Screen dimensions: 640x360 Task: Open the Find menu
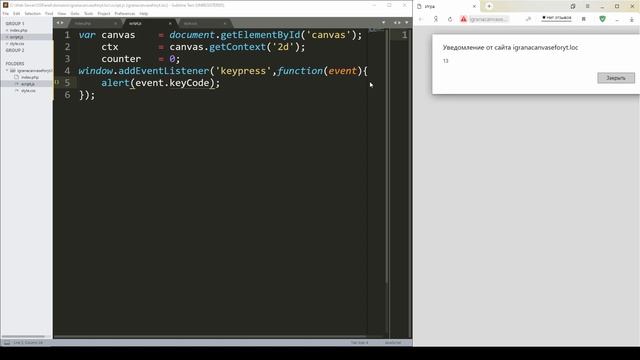tap(49, 13)
